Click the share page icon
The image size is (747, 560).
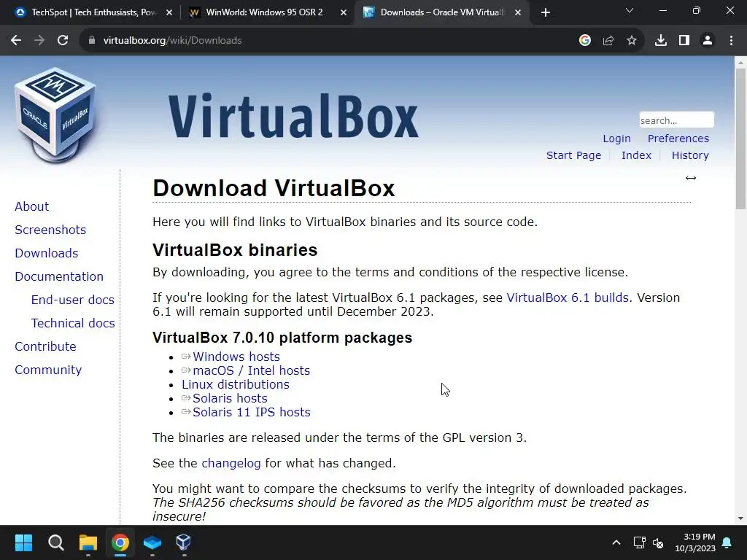[608, 41]
